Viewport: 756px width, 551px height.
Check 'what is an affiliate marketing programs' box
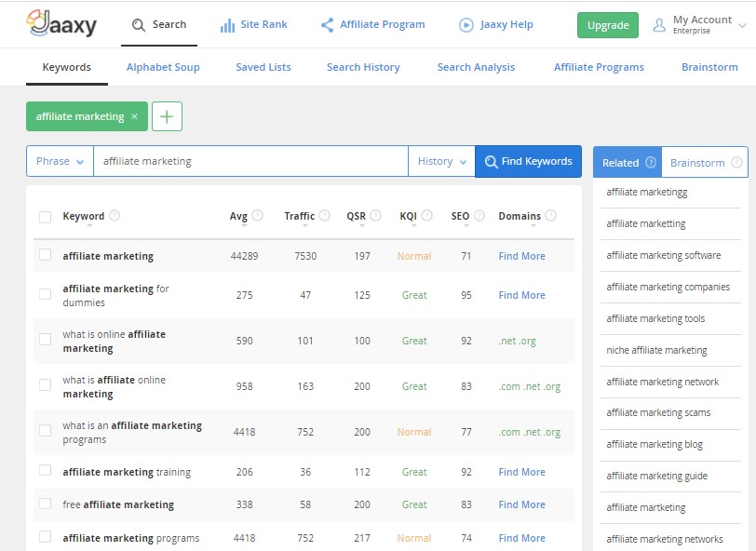click(46, 431)
